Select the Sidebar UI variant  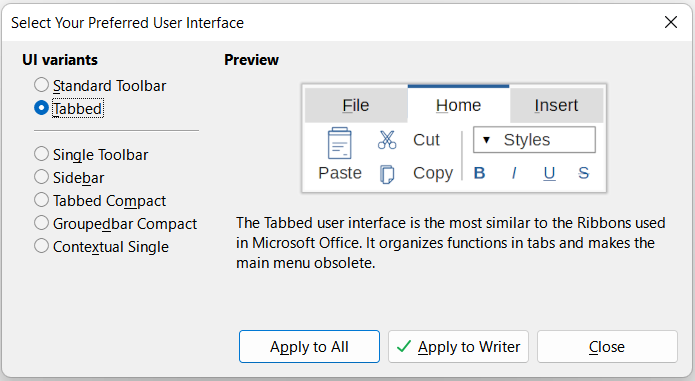(69, 178)
